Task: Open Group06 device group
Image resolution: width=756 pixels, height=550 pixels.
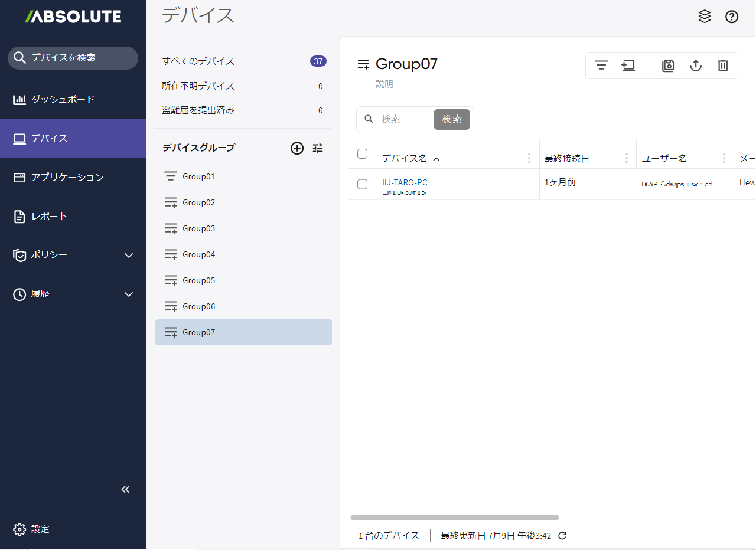Action: click(x=243, y=306)
